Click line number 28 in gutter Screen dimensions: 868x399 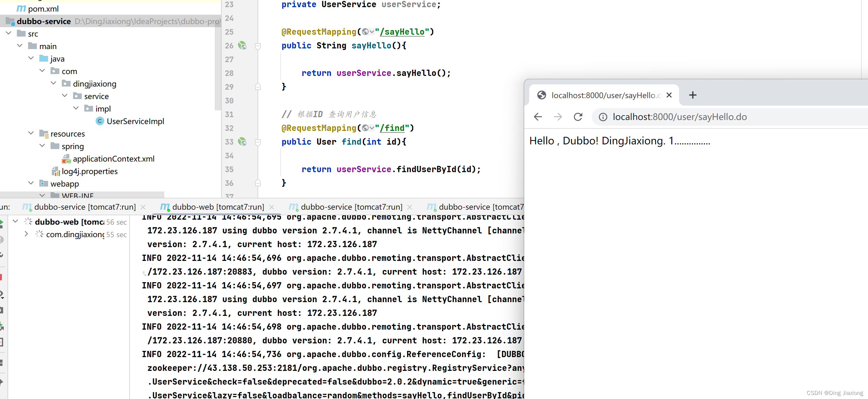pos(229,73)
